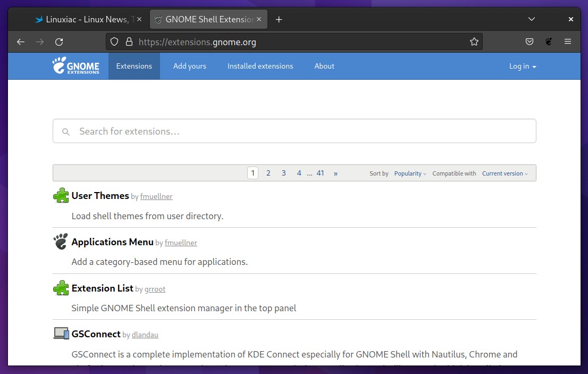Click 'Load shell themes from user directory.' text
588x374 pixels.
point(147,216)
